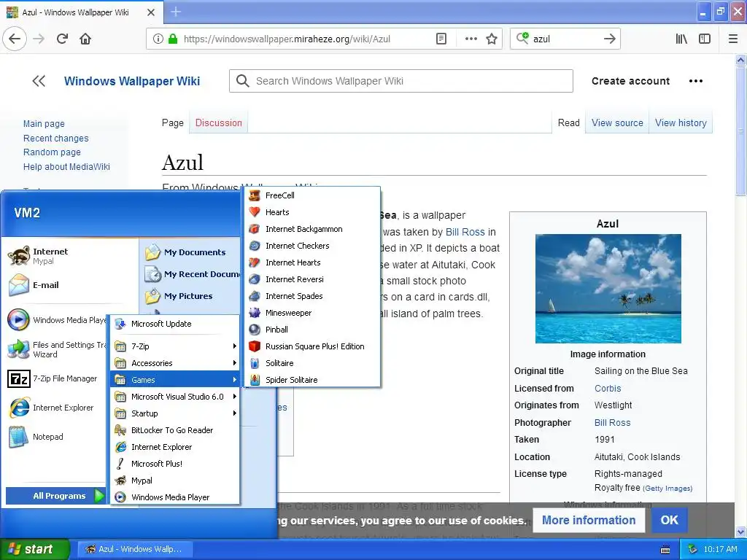The image size is (747, 560).
Task: Open BitLocker To Go Reader
Action: (175, 430)
